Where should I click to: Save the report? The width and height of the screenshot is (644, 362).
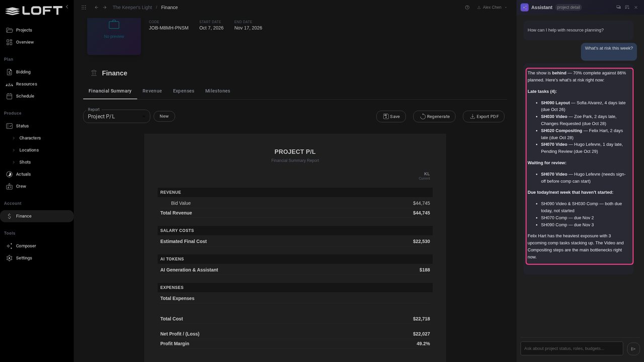(391, 116)
